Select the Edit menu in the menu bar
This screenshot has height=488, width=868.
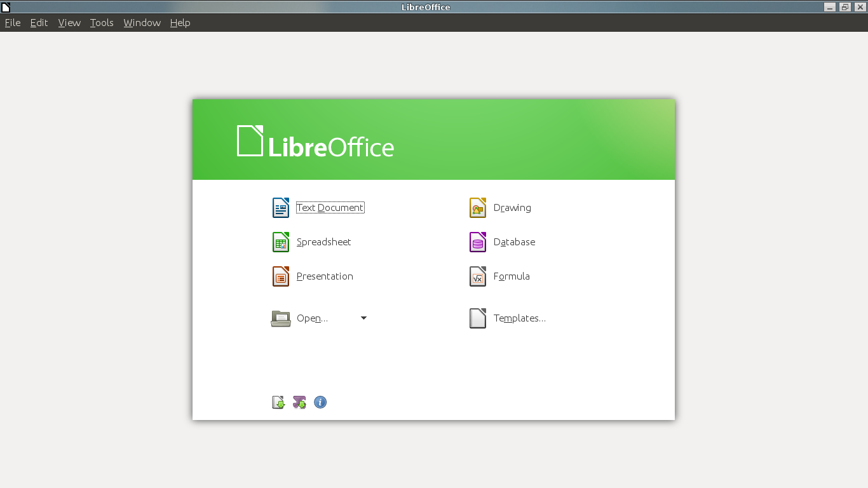pos(39,22)
